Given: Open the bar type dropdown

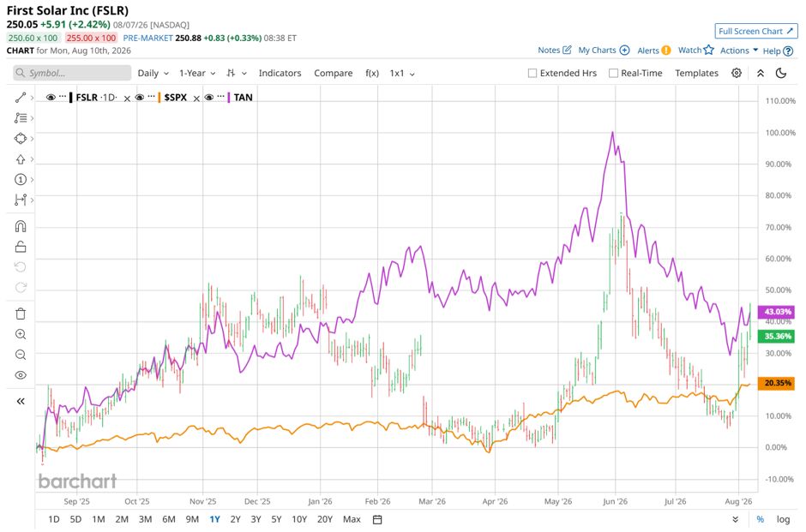Looking at the screenshot, I should pyautogui.click(x=237, y=73).
